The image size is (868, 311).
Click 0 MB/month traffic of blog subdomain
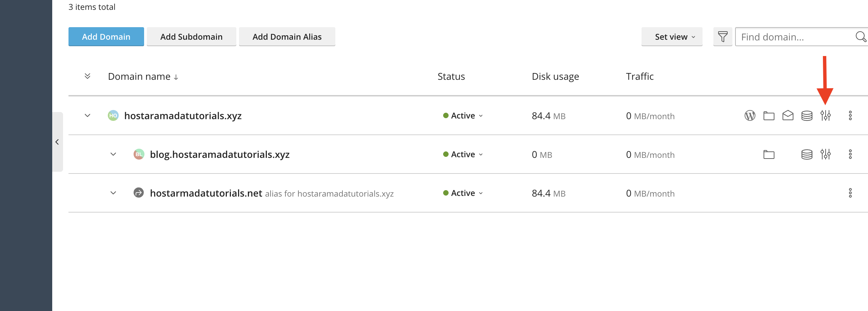tap(650, 155)
